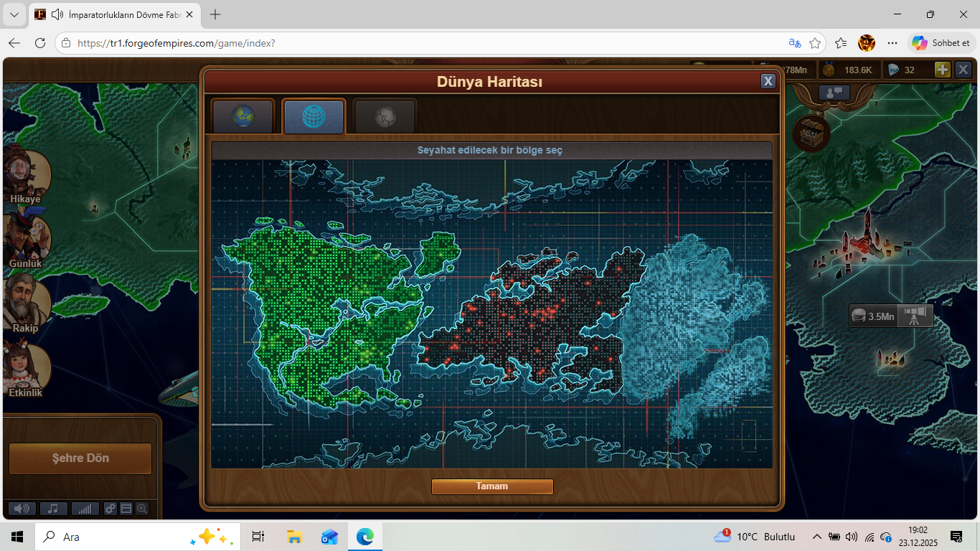The image size is (980, 551).
Task: Select the greyed-out cracked planet tab
Action: coord(385,116)
